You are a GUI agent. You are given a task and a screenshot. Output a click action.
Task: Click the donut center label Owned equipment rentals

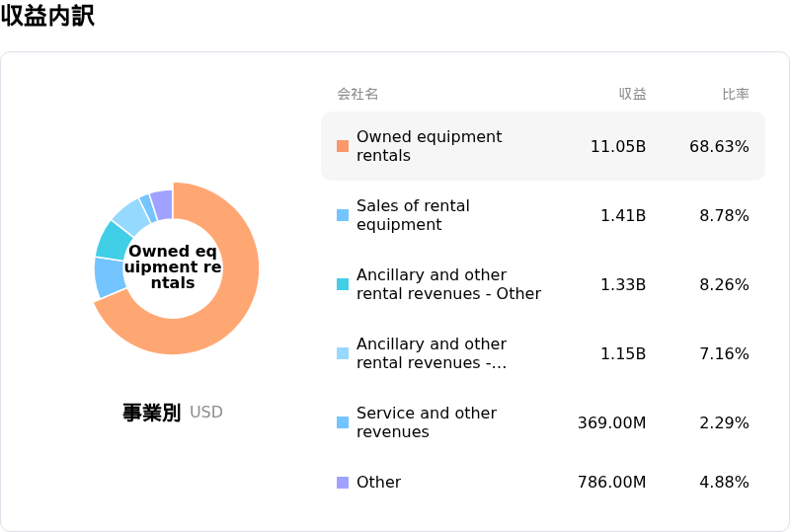click(x=173, y=267)
